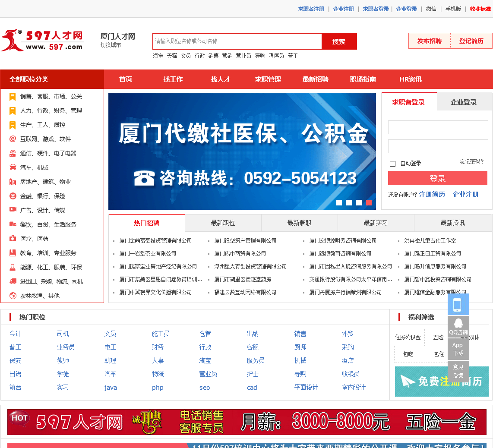Open the 企业注册 link below login
This screenshot has width=493, height=448.
coord(465,195)
